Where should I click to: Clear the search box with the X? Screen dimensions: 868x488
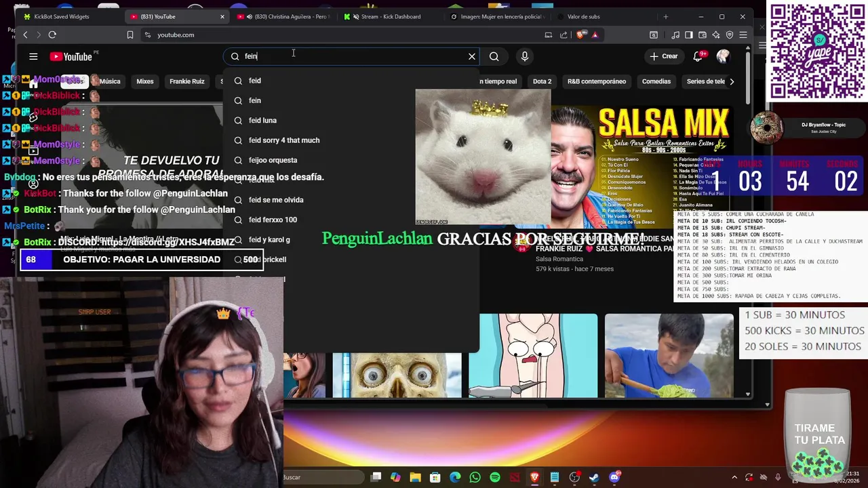472,56
